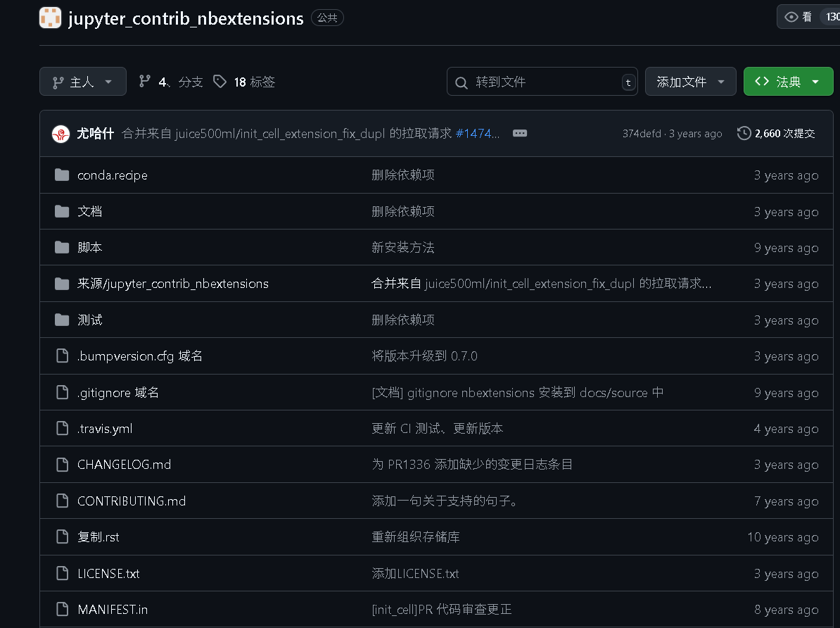Open the conda.recipe folder
Image resolution: width=840 pixels, height=628 pixels.
click(x=113, y=175)
